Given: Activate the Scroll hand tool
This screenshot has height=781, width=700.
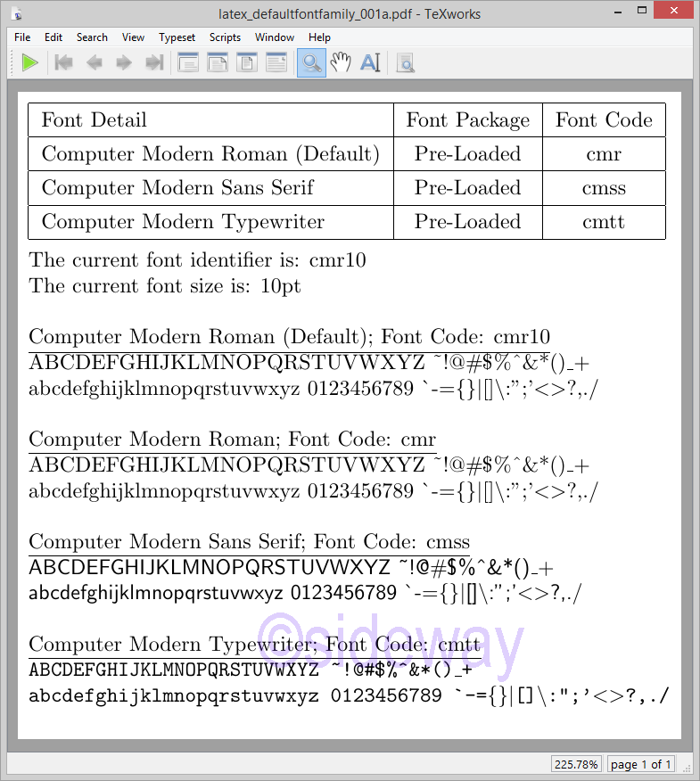Looking at the screenshot, I should pos(341,63).
